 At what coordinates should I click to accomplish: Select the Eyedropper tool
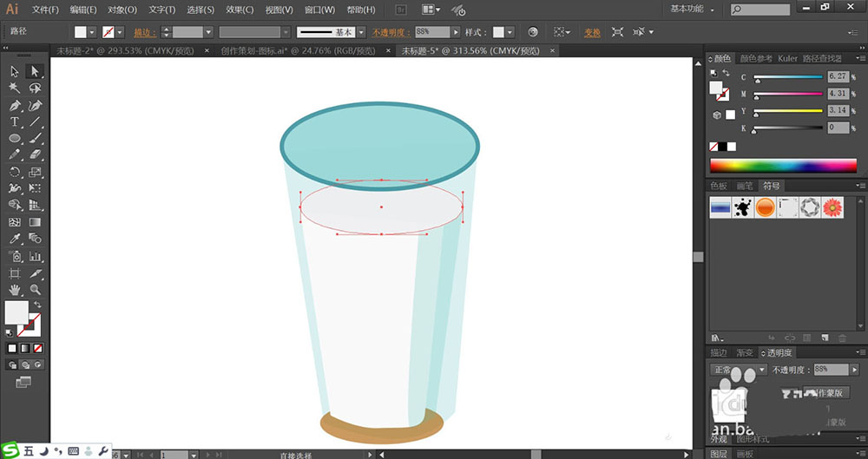(x=15, y=239)
